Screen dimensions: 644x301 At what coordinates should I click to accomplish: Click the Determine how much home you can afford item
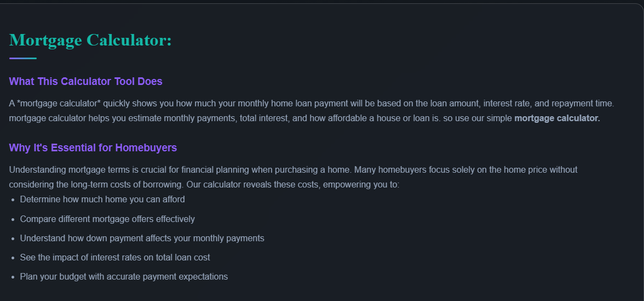[x=102, y=200]
